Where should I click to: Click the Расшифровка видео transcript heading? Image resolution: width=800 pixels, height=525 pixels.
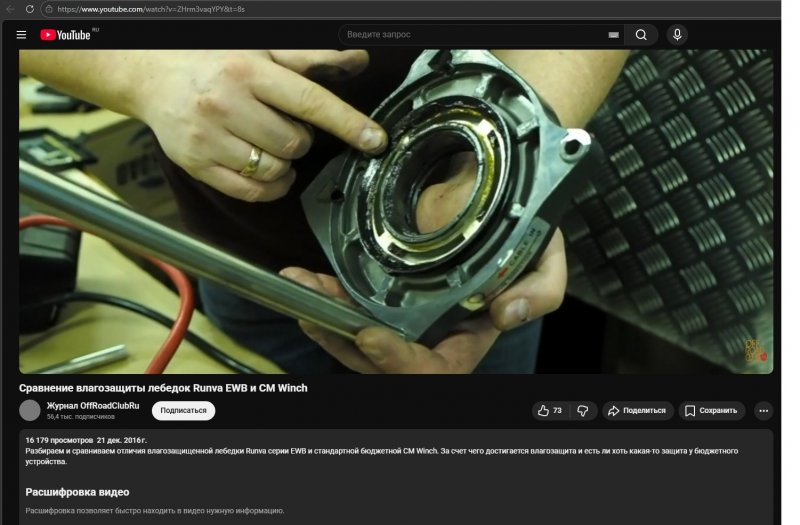tap(77, 492)
